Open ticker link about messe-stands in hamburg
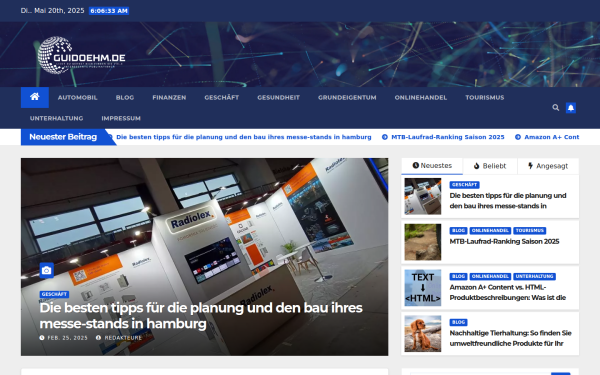600x375 pixels. (x=244, y=137)
